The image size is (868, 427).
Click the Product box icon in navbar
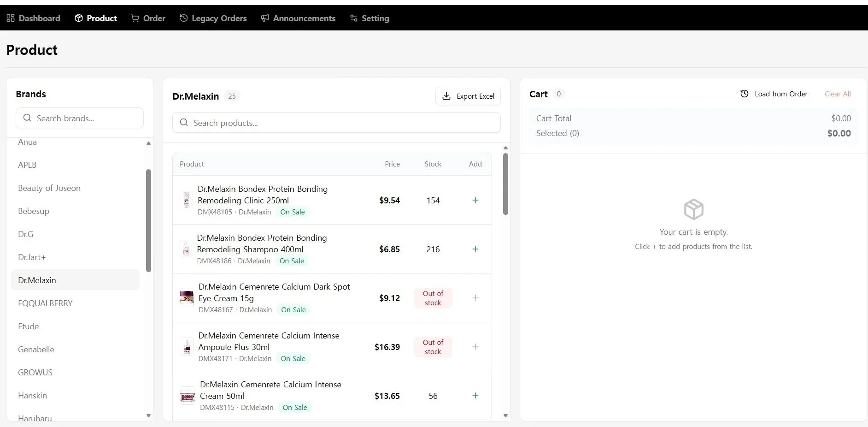point(79,18)
